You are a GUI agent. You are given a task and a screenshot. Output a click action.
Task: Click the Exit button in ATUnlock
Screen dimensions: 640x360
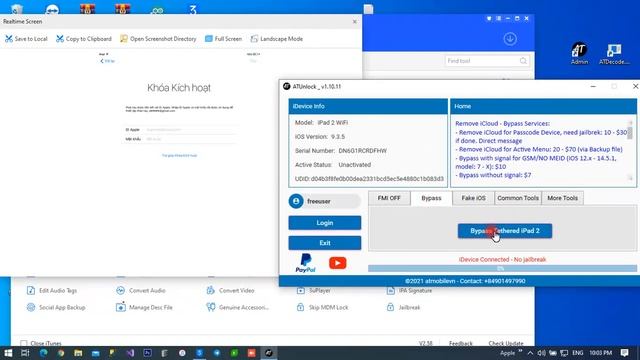pos(325,243)
